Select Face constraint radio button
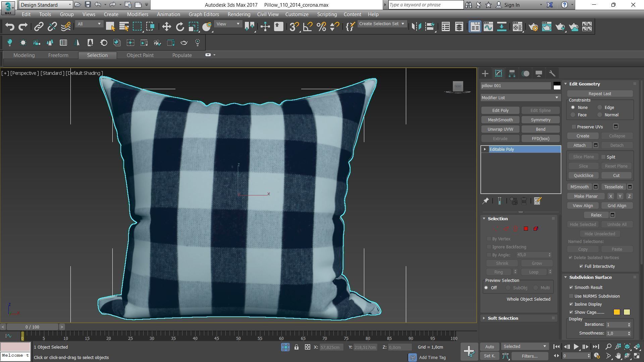The height and width of the screenshot is (362, 644). (573, 115)
